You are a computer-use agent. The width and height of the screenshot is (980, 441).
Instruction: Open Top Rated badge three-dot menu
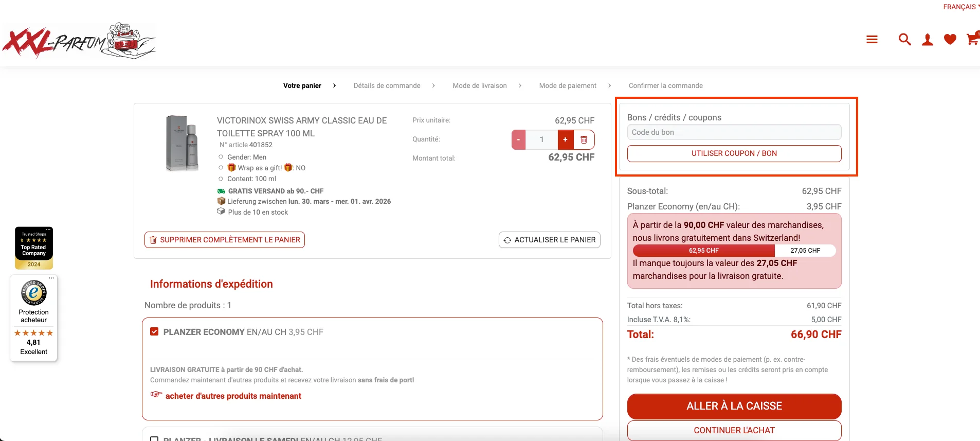click(48, 230)
